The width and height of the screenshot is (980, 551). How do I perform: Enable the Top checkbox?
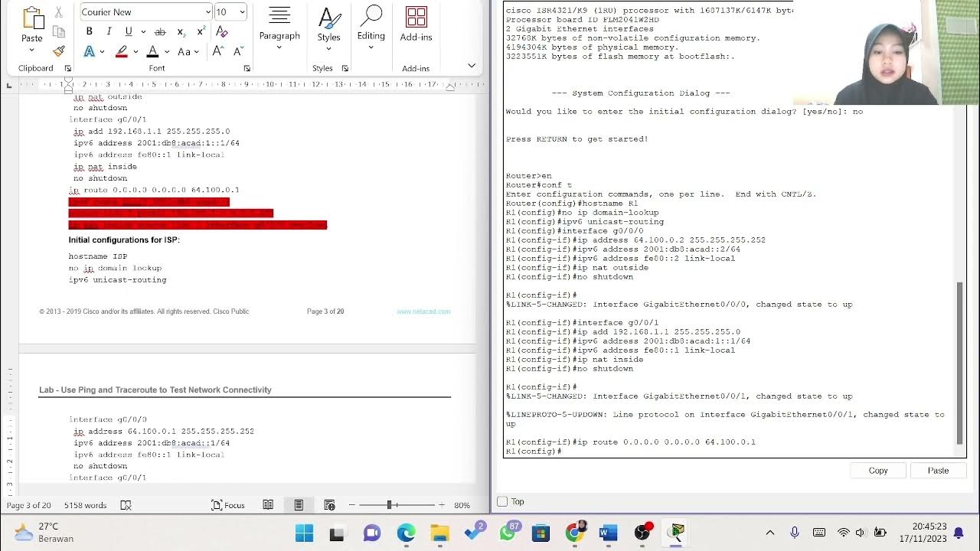click(x=503, y=502)
